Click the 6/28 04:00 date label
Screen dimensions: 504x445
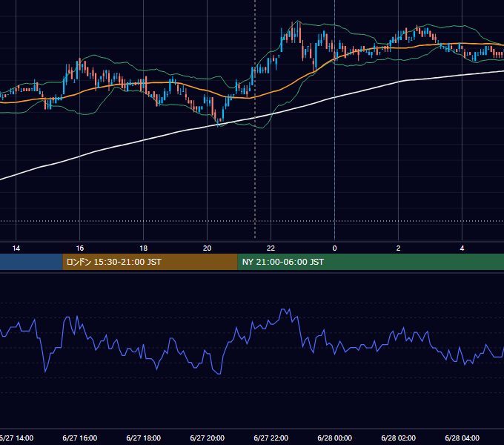462,438
